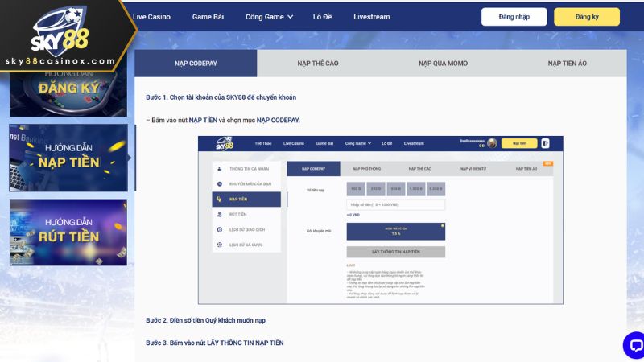The image size is (644, 362).
Task: Click the small SKY88 logo inside the tutorial image
Action: pos(225,143)
